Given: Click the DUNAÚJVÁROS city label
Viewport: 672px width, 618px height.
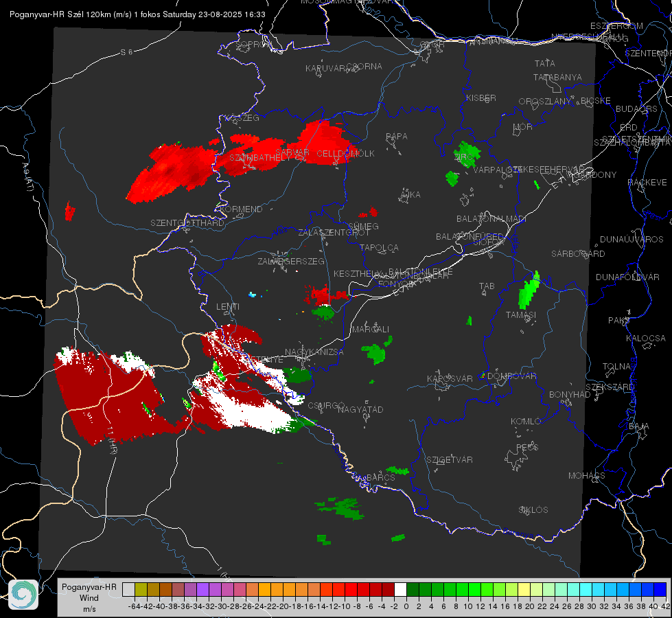Looking at the screenshot, I should click(x=632, y=240).
